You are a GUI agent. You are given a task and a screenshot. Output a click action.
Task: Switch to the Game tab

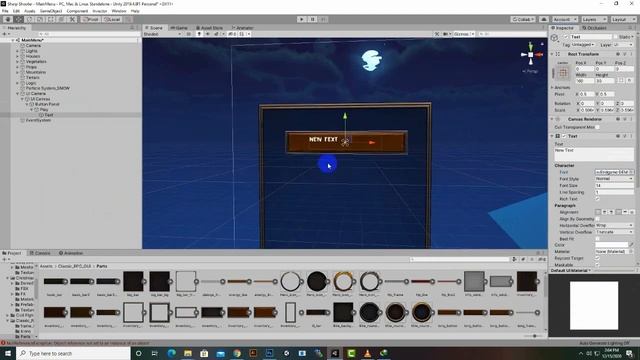179,28
